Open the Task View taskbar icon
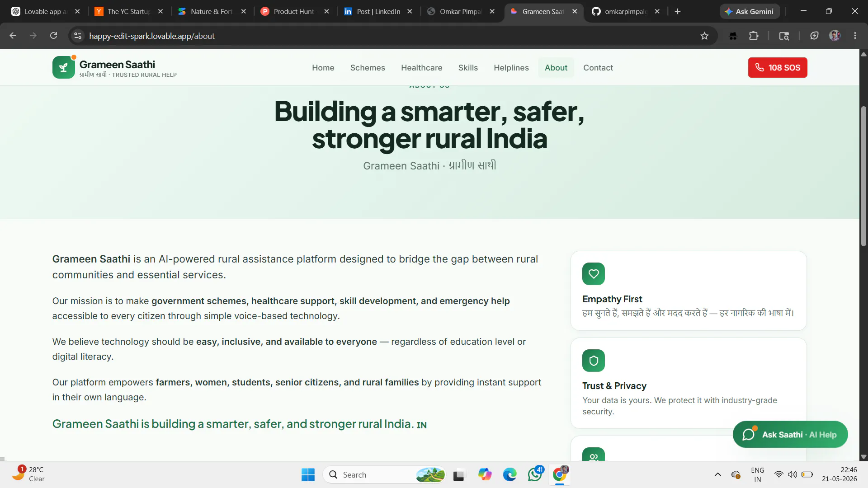Screen dimensions: 868x488 click(x=459, y=475)
